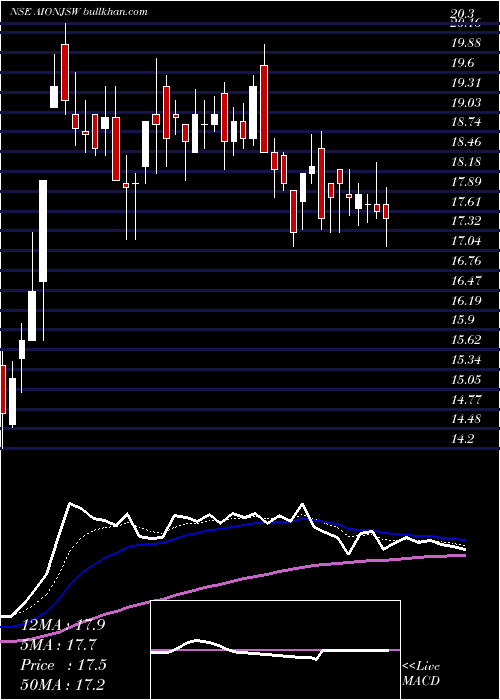Choose the 16.76 price level
Image resolution: width=500 pixels, height=700 pixels.
466,261
